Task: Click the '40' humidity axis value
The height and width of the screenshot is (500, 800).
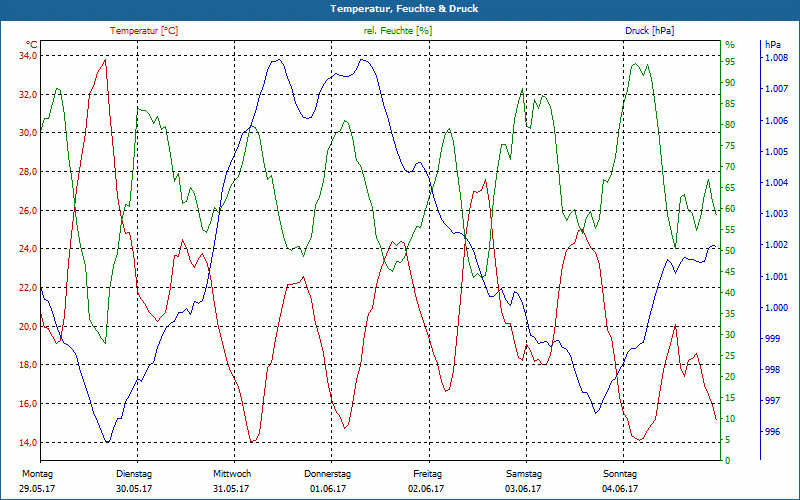Action: coord(730,293)
